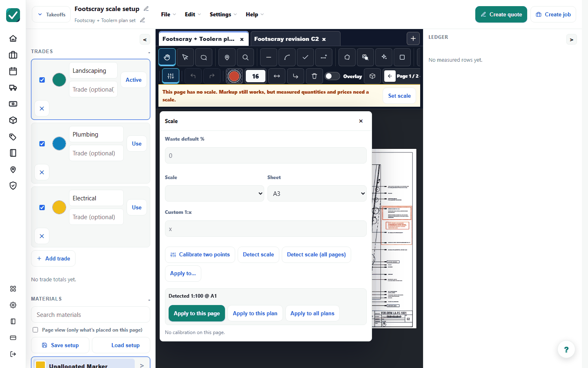Use the sparkle AI detect tool
588x368 pixels.
point(384,57)
